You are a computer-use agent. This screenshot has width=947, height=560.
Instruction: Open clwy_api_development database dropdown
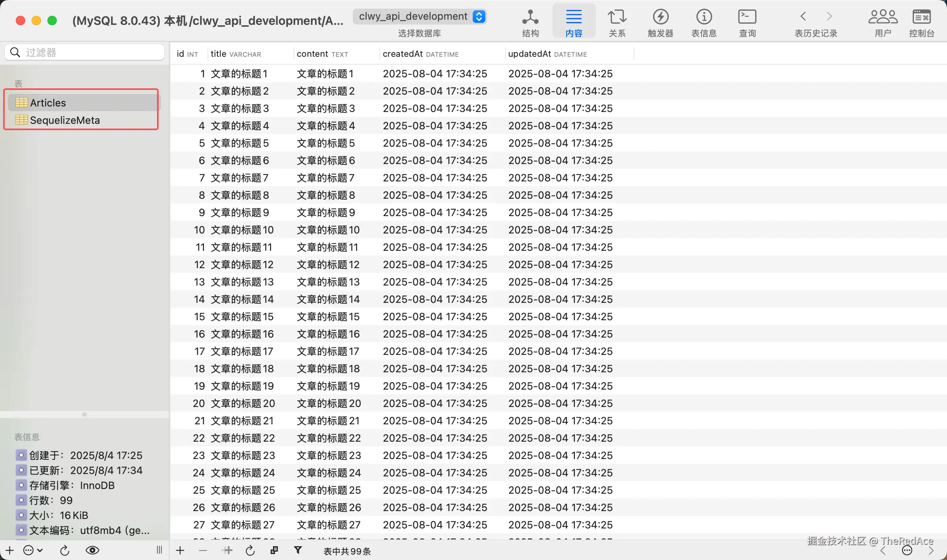click(x=419, y=17)
